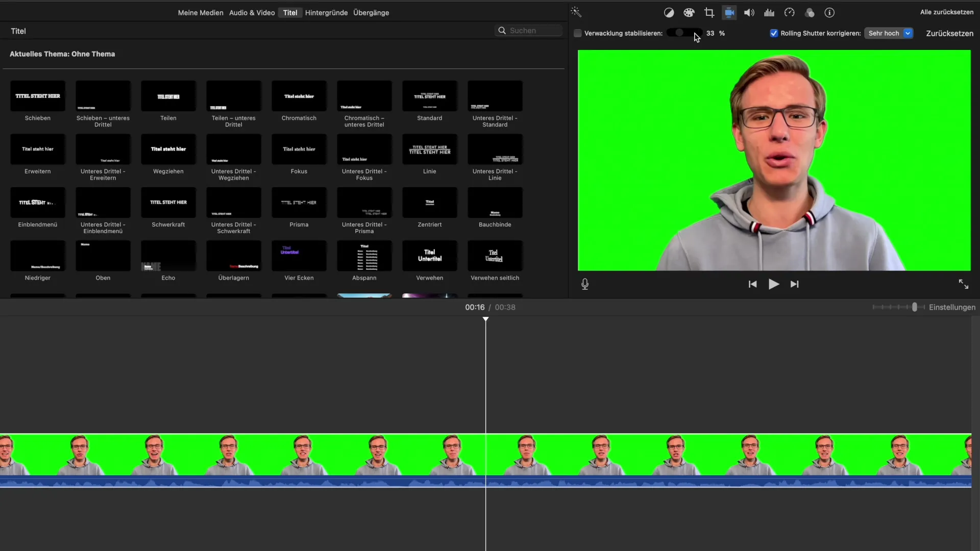Select the Abspann title thumbnail
The height and width of the screenshot is (551, 980).
pos(364,256)
